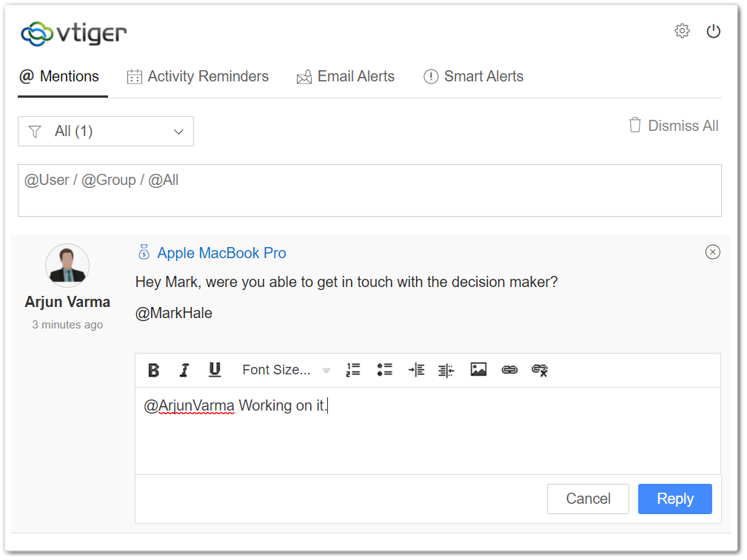
Task: Decrease indent in reply editor
Action: tap(446, 370)
